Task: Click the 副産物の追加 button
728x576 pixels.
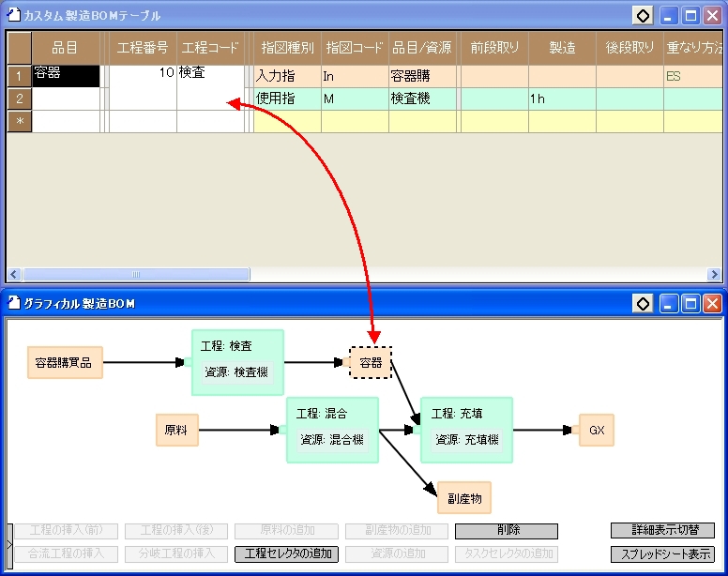Action: 397,531
